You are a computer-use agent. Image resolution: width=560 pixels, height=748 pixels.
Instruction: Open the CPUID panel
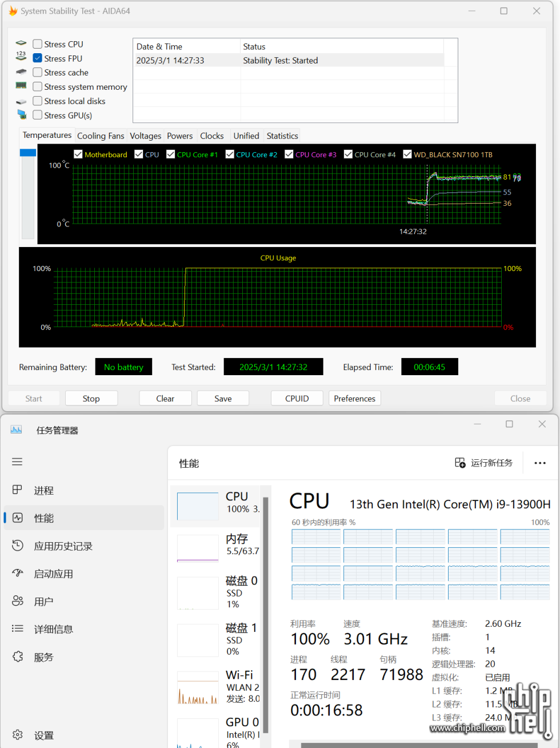(x=297, y=399)
